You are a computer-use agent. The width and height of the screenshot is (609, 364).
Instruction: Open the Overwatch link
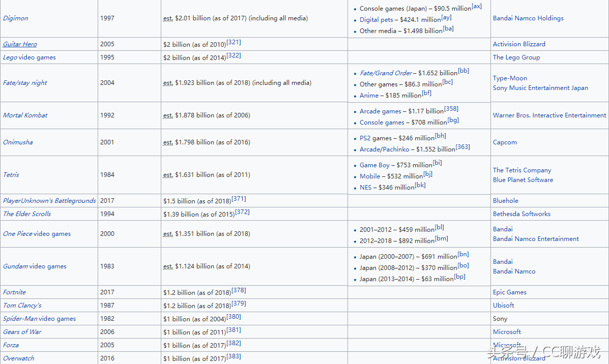click(x=19, y=358)
